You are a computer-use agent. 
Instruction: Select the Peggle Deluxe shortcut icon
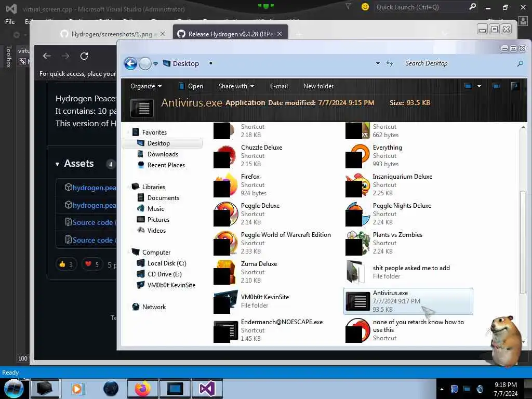pos(225,214)
